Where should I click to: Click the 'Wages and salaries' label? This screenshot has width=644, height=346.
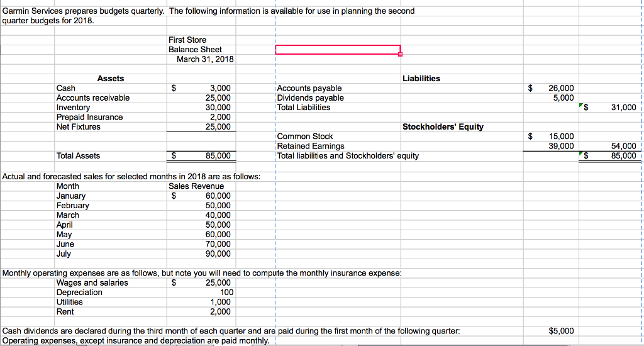tap(92, 282)
